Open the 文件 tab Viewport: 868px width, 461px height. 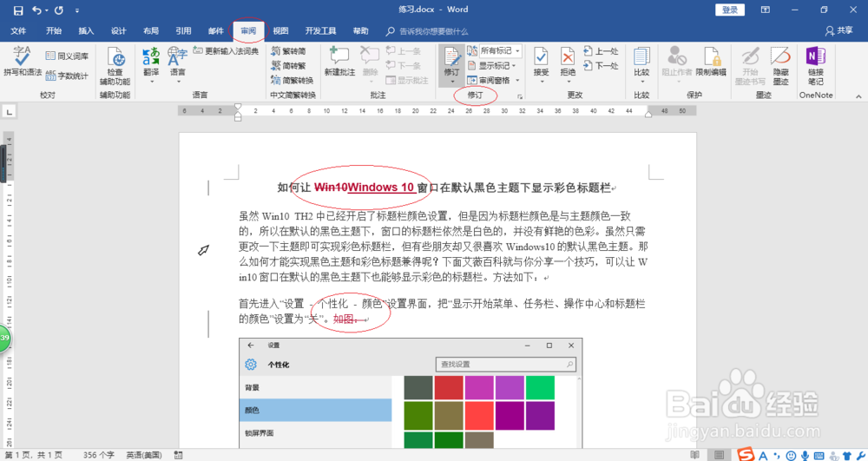point(18,31)
